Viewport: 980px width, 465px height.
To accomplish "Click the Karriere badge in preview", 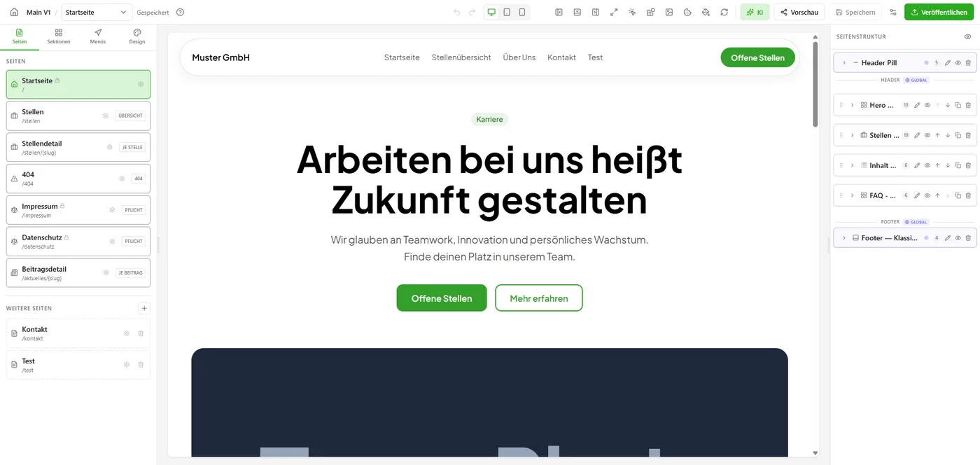I will coord(490,119).
